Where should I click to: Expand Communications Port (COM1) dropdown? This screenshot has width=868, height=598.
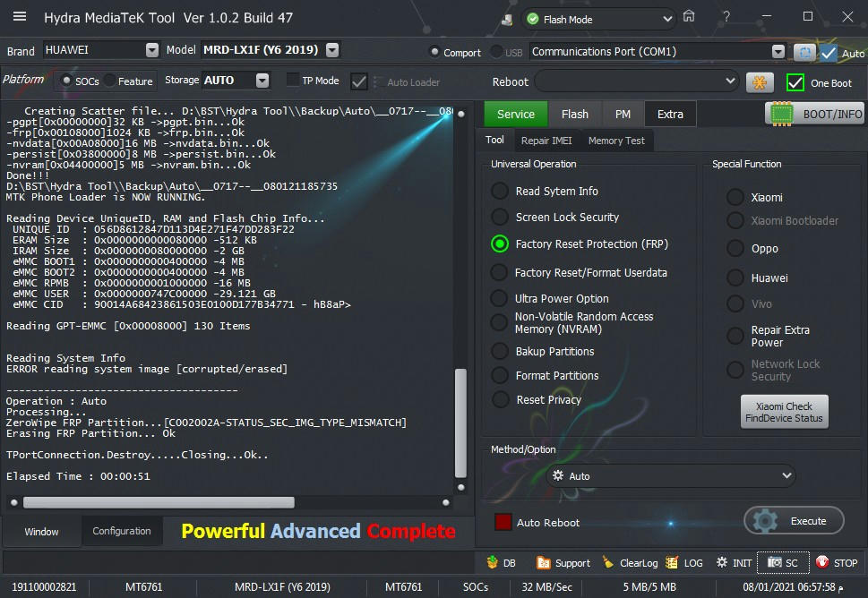778,52
